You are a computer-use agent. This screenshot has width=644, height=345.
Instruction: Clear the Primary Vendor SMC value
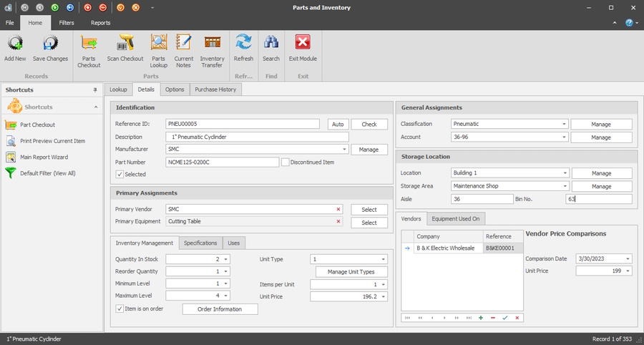[338, 210]
